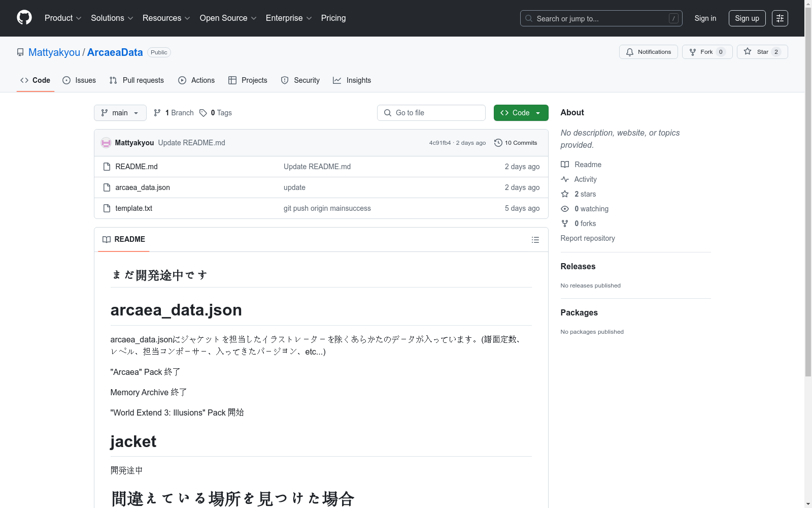
Task: Click the tag icon beside 0 Tags
Action: coord(203,113)
